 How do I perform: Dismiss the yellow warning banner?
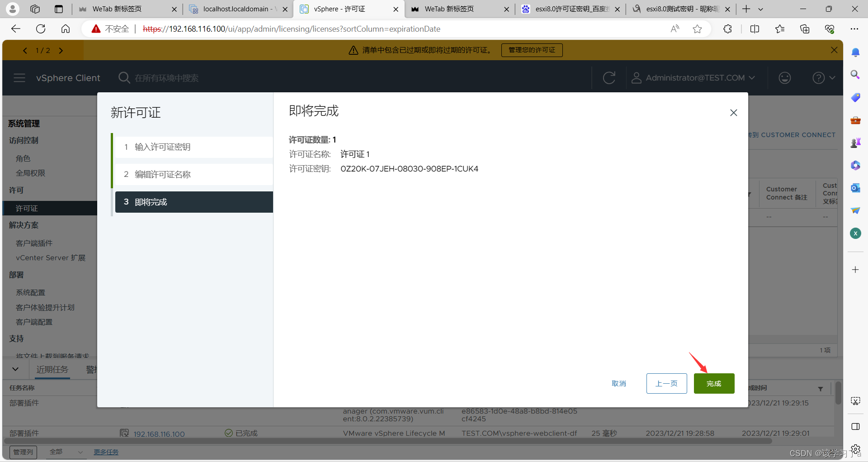[x=834, y=50]
